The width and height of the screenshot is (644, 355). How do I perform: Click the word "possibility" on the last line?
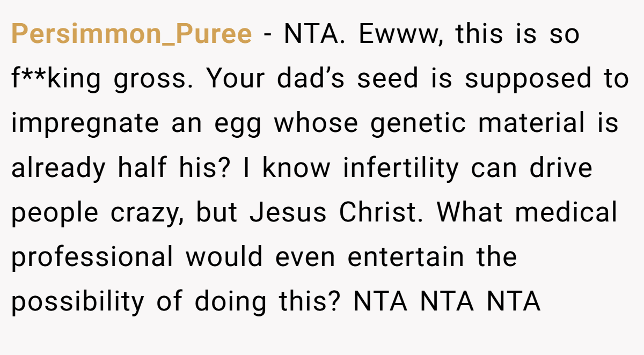[x=78, y=303]
